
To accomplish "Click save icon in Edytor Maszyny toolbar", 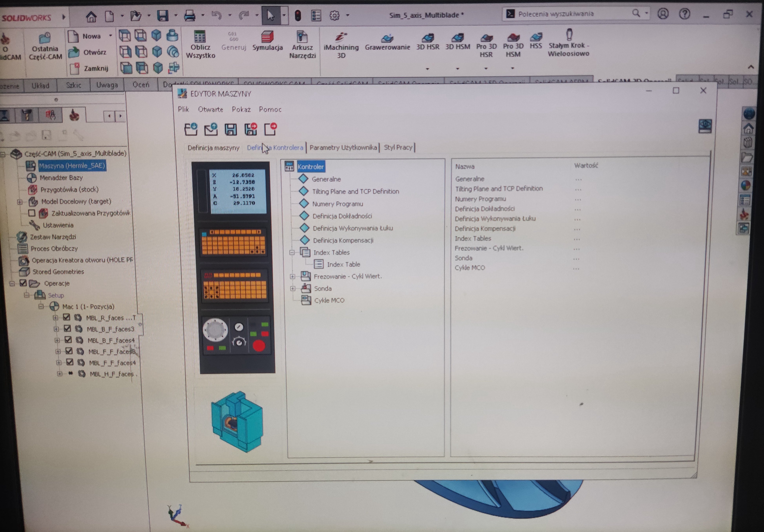I will click(231, 129).
